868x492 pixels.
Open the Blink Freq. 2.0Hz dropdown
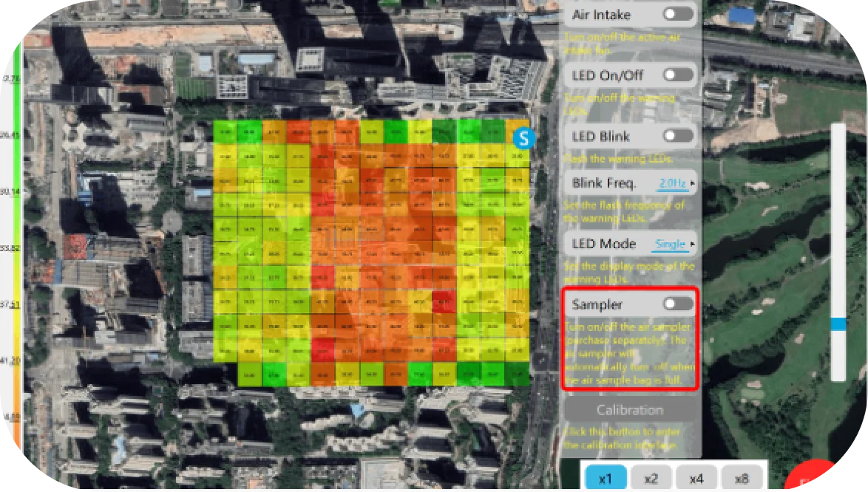point(677,183)
